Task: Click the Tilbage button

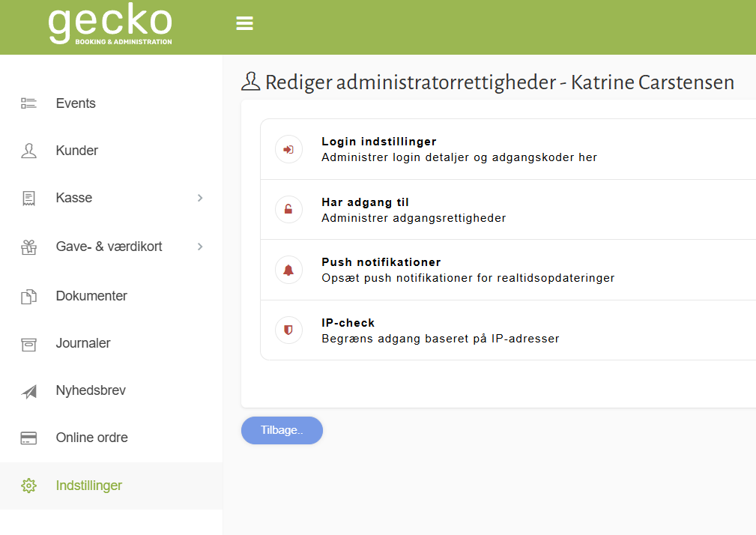Action: (x=282, y=430)
